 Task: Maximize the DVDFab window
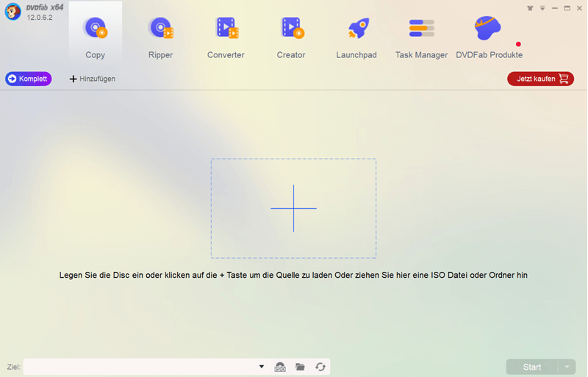pos(567,8)
